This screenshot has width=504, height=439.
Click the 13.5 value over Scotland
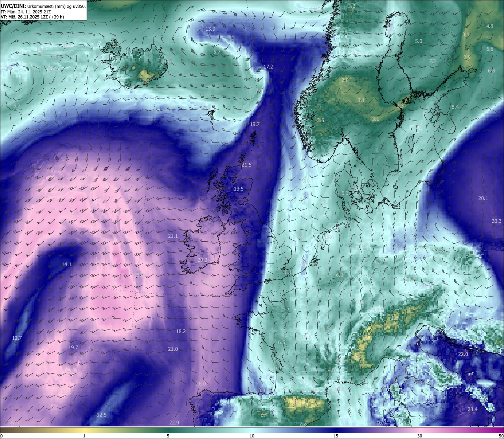pos(239,189)
